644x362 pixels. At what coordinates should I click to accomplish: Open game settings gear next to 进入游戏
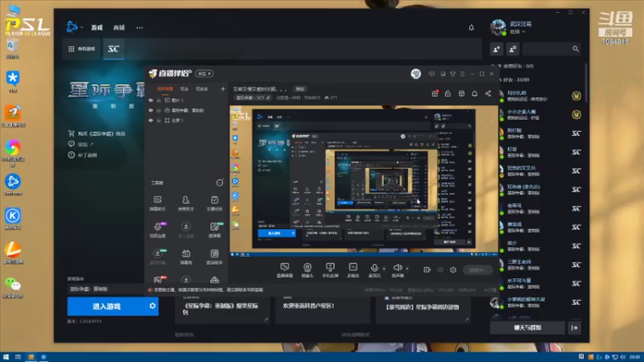click(x=152, y=306)
